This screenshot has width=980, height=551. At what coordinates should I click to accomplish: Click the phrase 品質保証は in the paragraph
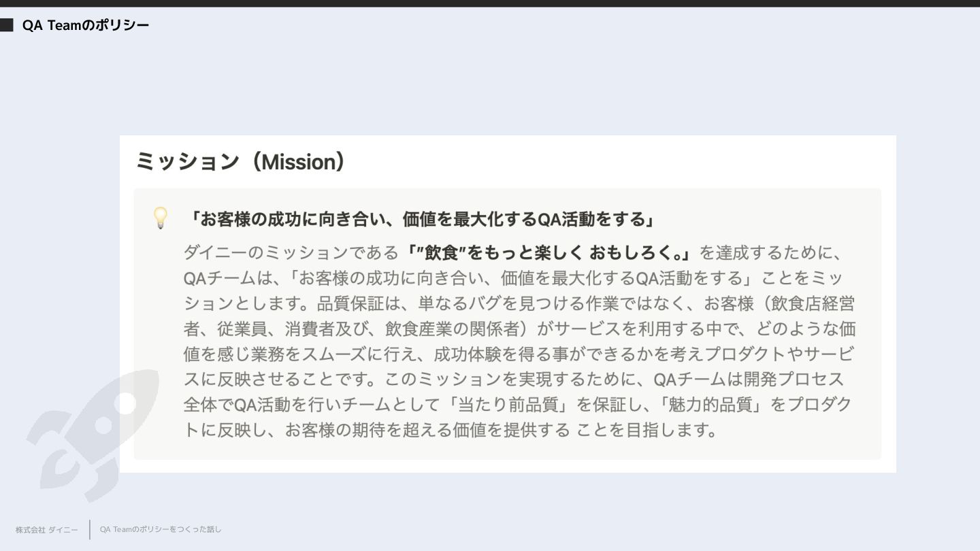[x=359, y=303]
